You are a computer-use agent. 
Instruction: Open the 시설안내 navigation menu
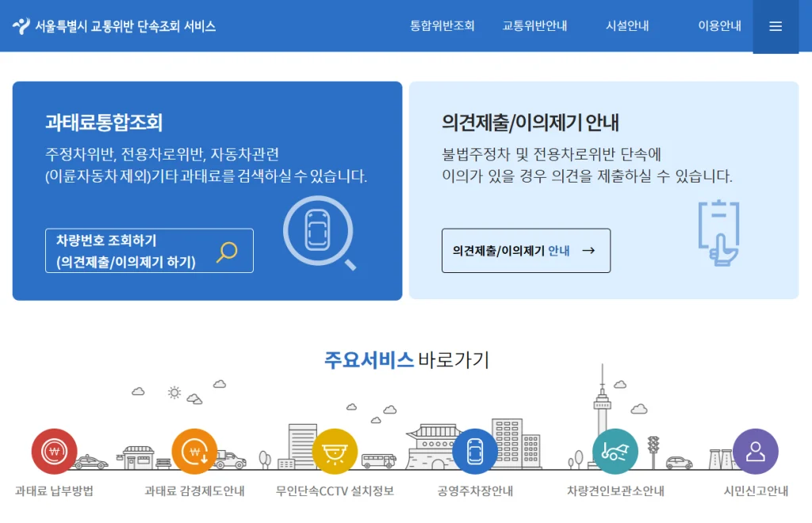click(x=626, y=25)
